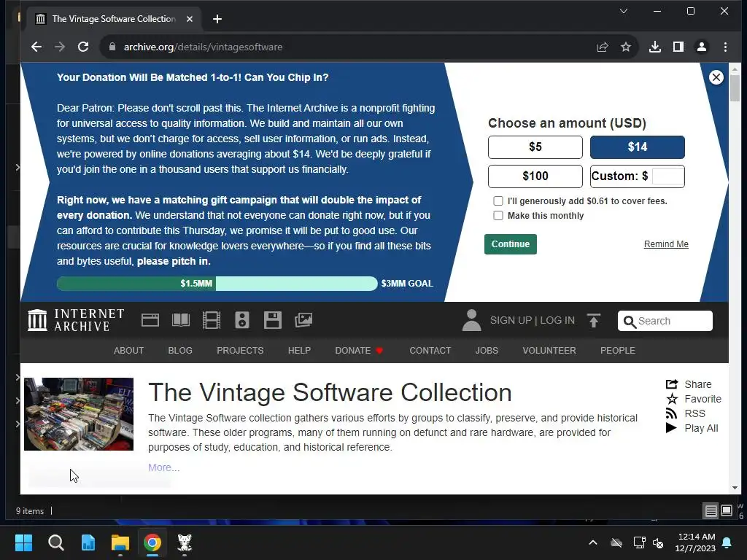Bookmark this tab with star icon

[625, 47]
